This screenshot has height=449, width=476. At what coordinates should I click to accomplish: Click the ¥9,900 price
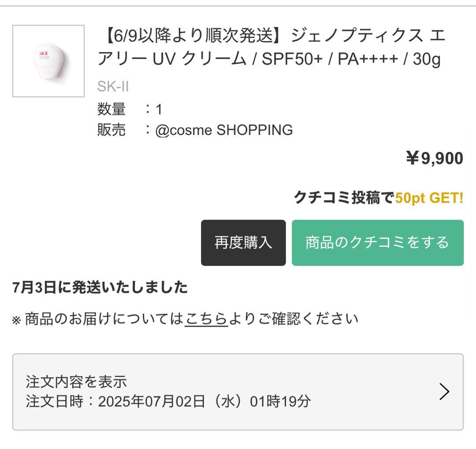[434, 158]
